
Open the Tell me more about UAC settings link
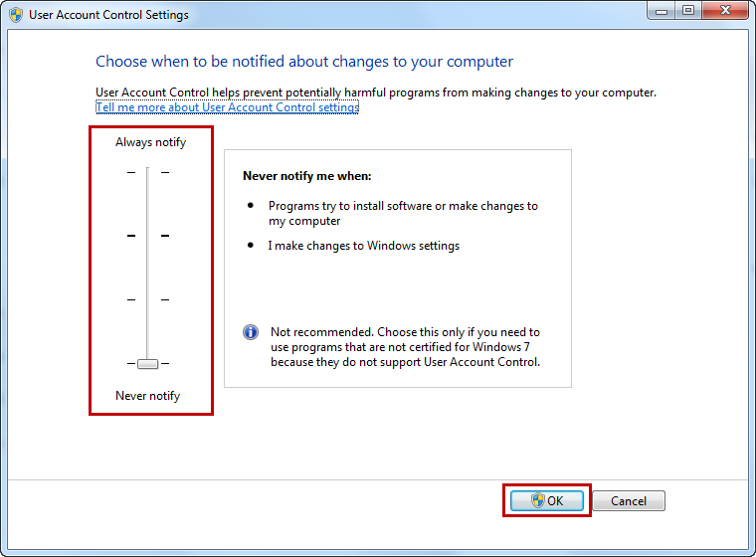[x=228, y=107]
